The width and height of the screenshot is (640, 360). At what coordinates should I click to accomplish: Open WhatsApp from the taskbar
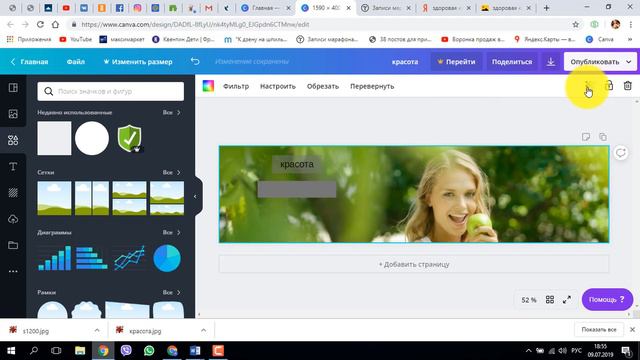pyautogui.click(x=149, y=351)
